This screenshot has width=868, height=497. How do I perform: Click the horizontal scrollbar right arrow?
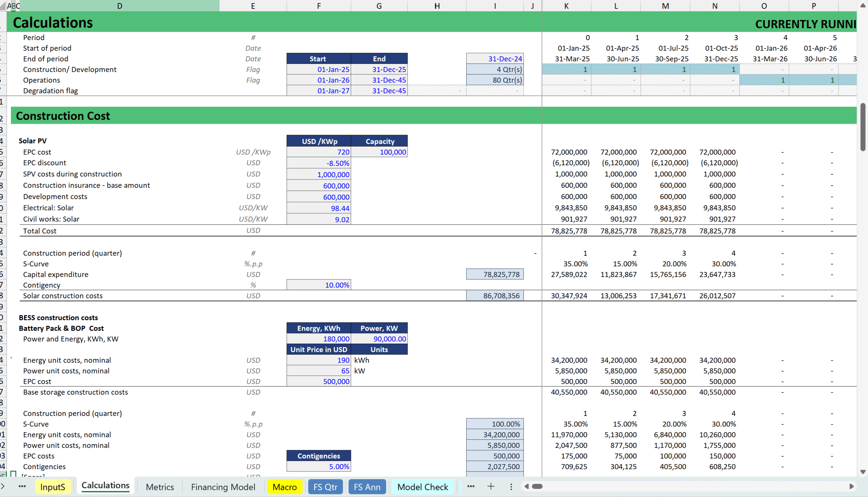851,486
